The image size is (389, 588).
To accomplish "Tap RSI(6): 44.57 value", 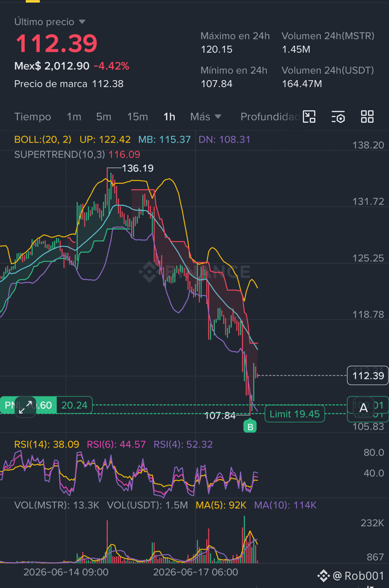I will 117,444.
